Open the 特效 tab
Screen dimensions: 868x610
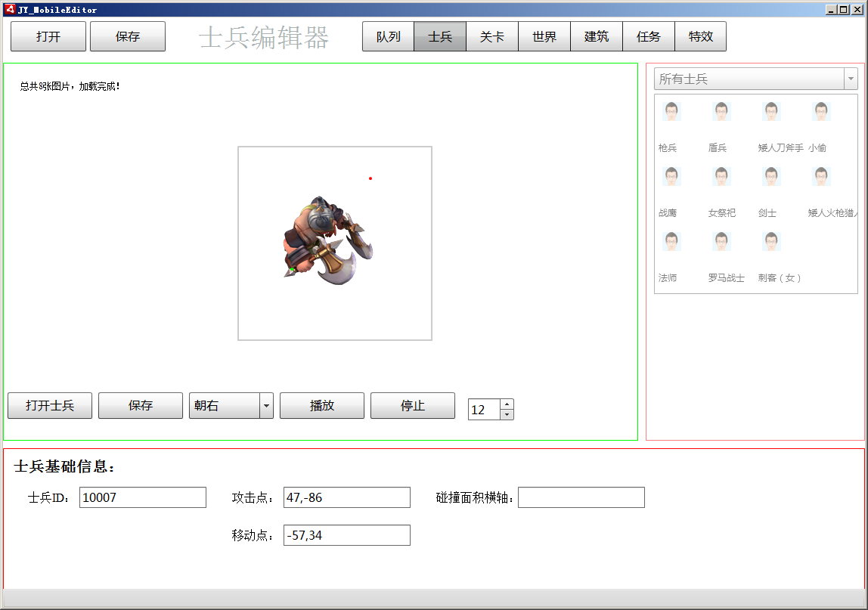tap(700, 36)
